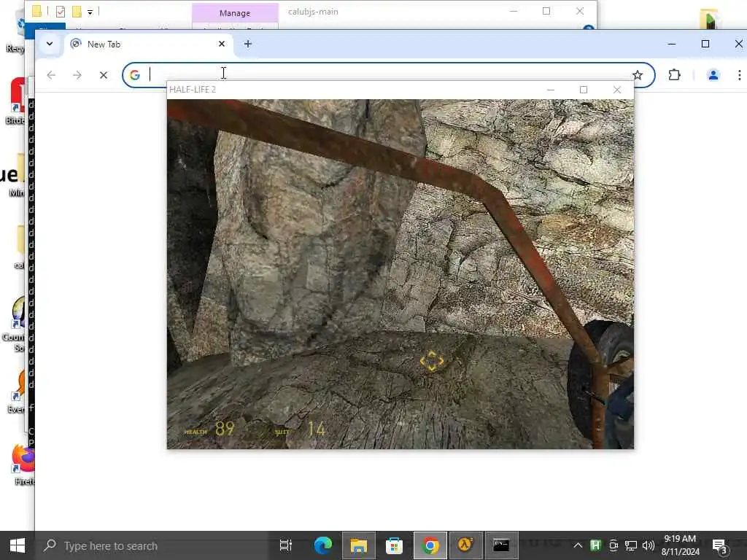
Task: Go back in Chrome
Action: pyautogui.click(x=51, y=75)
